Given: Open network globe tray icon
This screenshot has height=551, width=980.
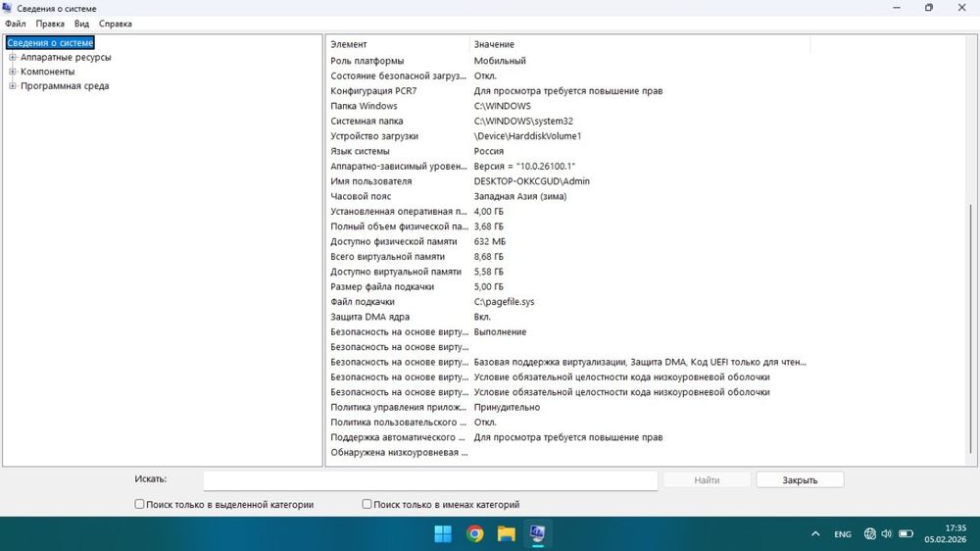Looking at the screenshot, I should pos(869,533).
